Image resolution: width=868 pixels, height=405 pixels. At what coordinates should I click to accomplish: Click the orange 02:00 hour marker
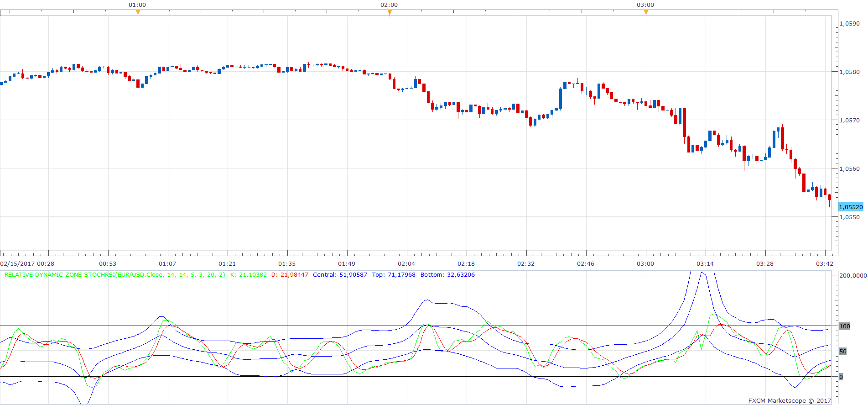pos(390,13)
